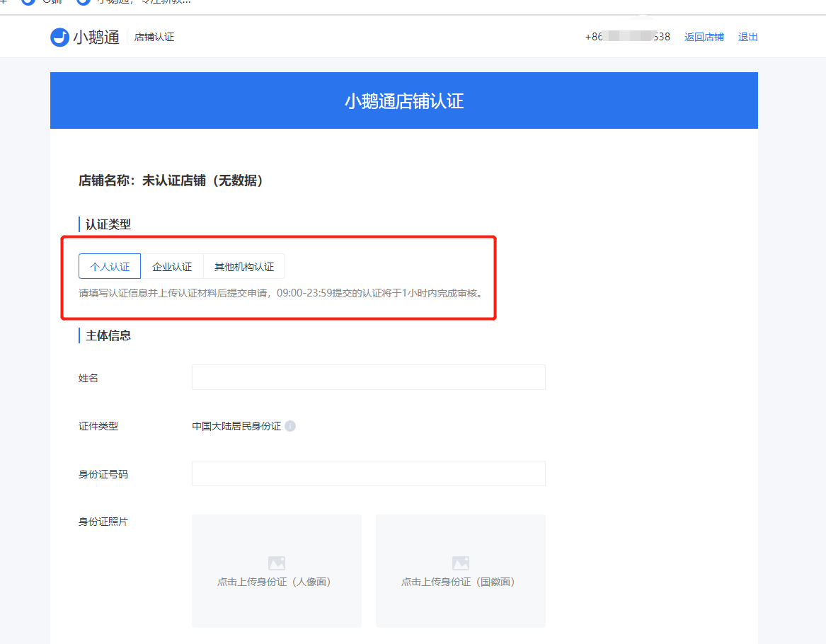Click the 小鹅通 brand name text
Viewport: 826px width, 644px height.
pos(96,38)
